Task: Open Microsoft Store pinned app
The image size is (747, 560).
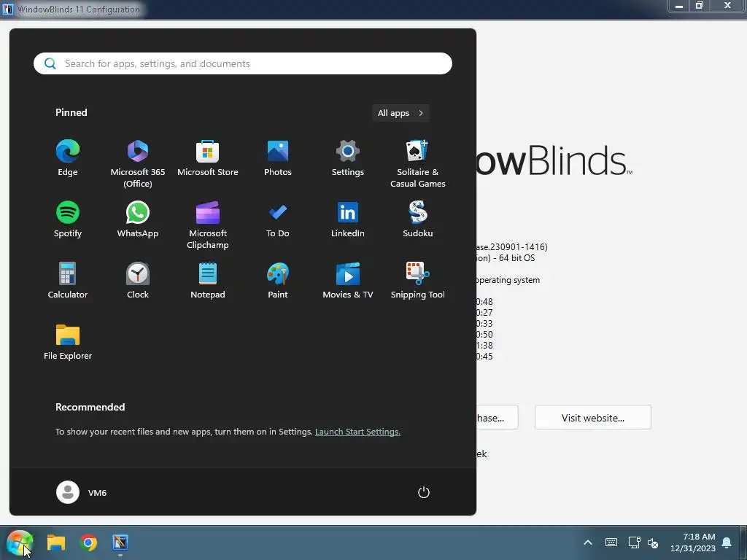Action: (208, 158)
